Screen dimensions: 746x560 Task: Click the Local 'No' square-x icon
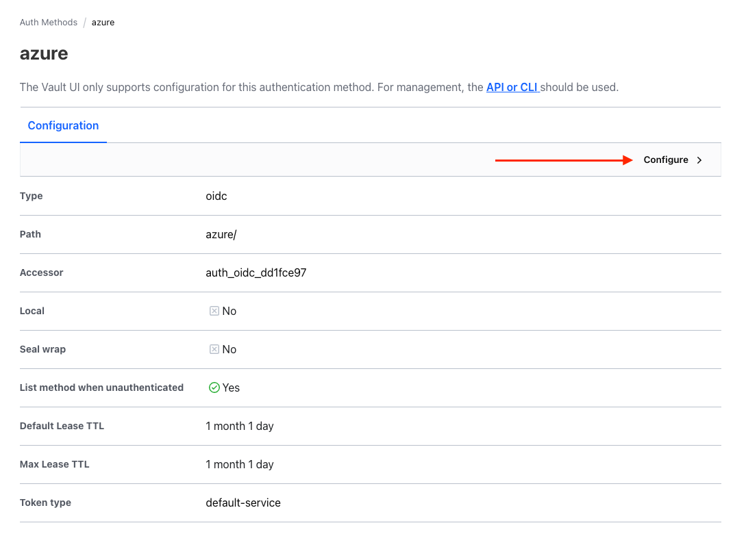coord(214,311)
